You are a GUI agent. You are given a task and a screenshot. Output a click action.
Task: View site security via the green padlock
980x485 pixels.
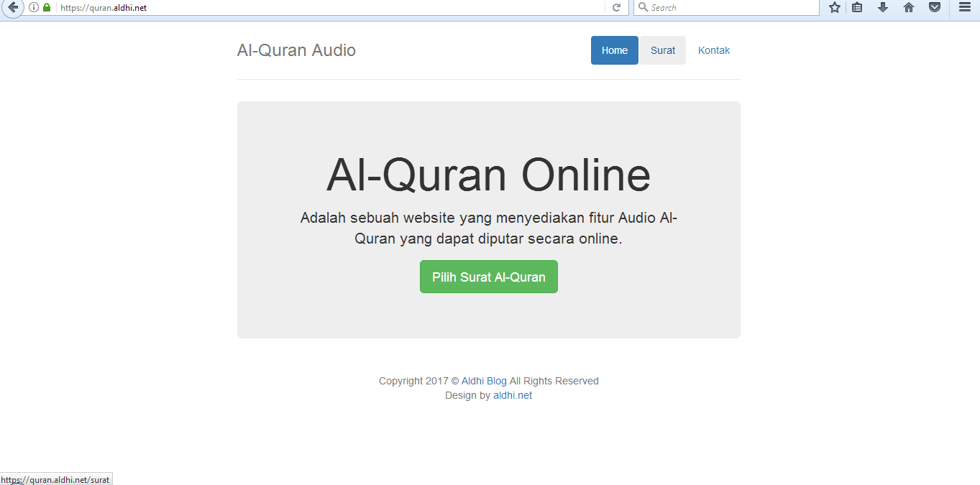coord(46,7)
